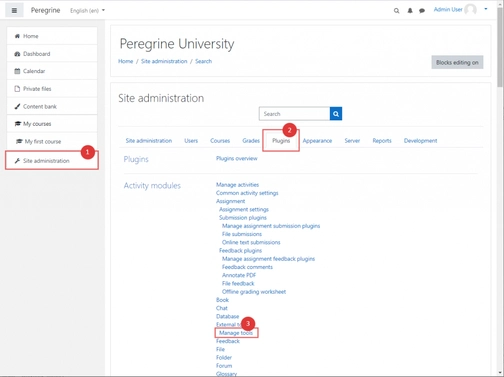Viewport: 504px width, 377px height.
Task: Switch to the Plugins tab
Action: click(281, 141)
